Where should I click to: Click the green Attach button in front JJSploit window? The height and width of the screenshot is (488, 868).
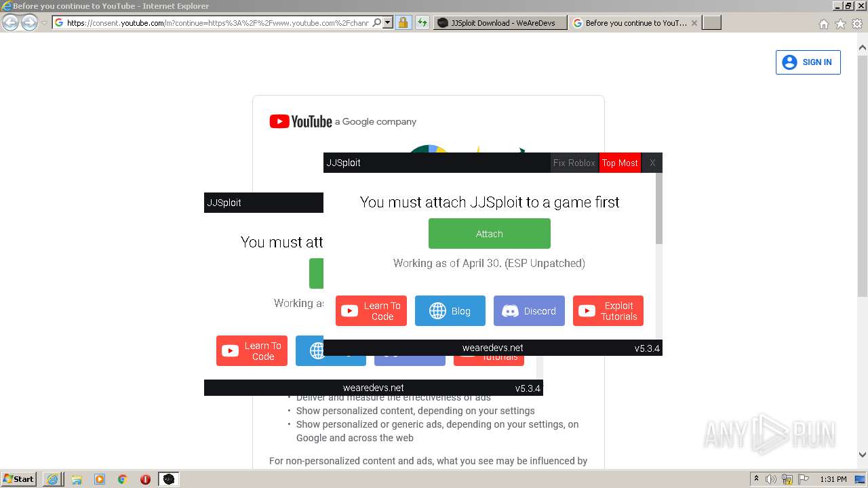click(x=489, y=234)
